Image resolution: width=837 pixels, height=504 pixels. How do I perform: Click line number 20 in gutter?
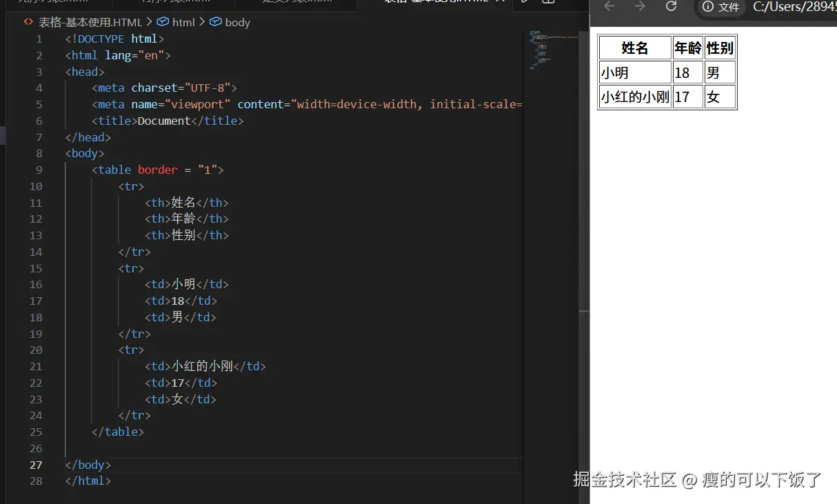coord(36,350)
